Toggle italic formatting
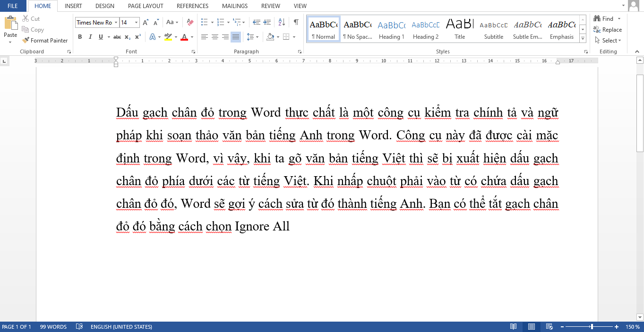644x332 pixels. click(x=90, y=37)
